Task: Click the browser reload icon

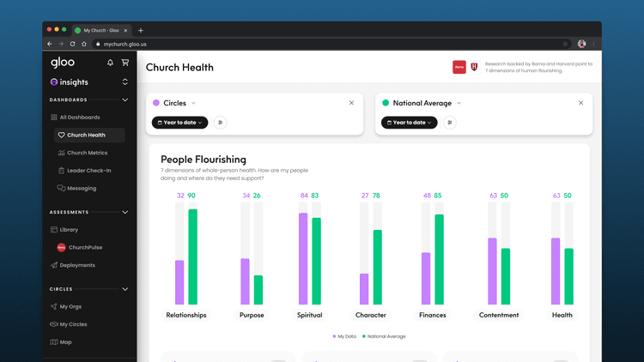Action: point(72,44)
